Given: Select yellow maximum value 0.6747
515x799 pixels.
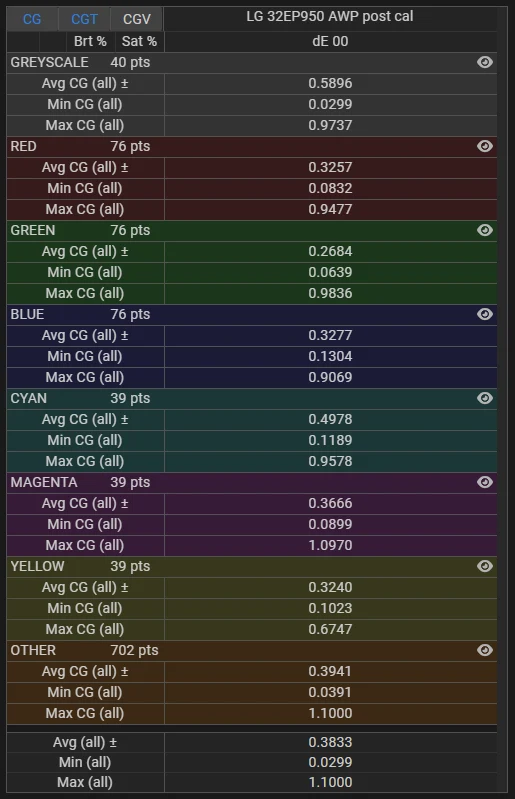Looking at the screenshot, I should pos(330,629).
